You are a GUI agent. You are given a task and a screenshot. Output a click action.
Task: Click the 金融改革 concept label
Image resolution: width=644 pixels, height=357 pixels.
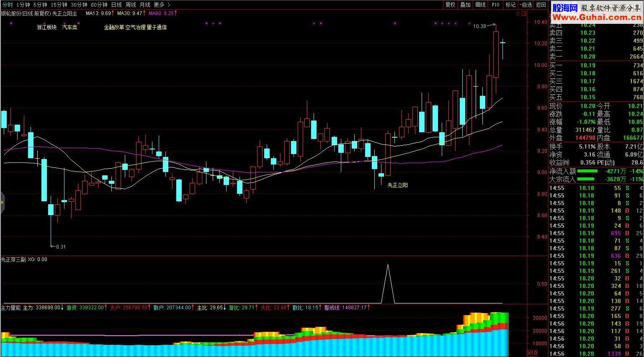click(114, 27)
